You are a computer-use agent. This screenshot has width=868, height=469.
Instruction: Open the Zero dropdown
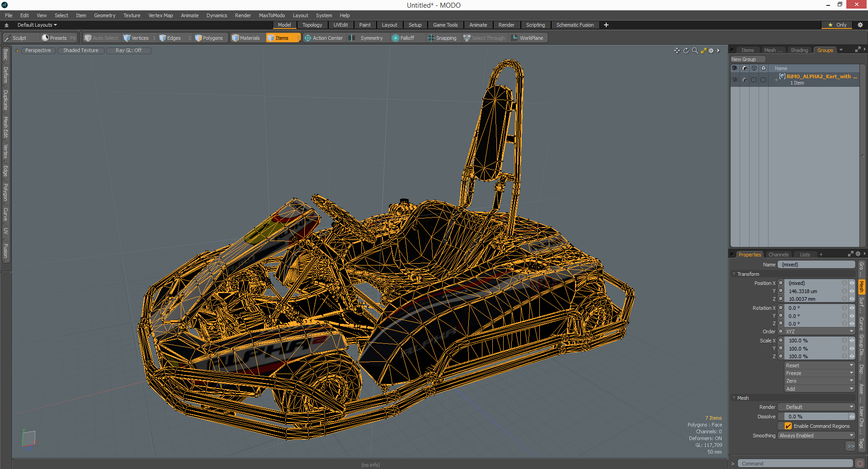[x=819, y=381]
